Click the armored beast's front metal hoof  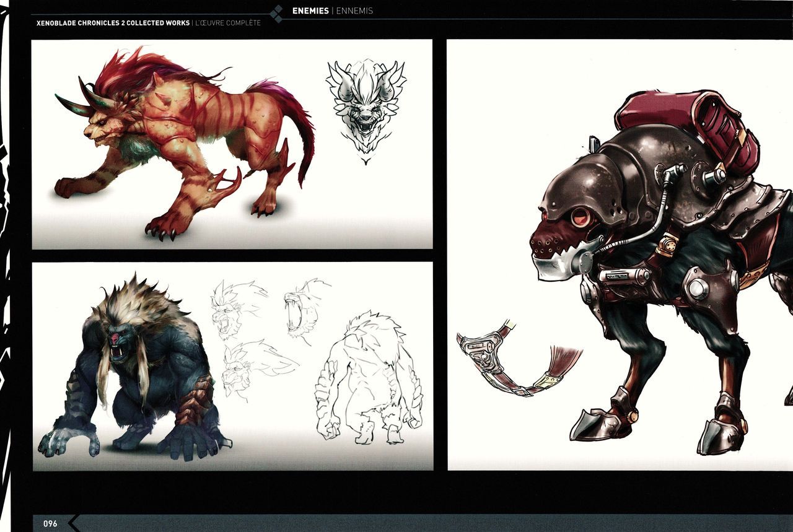pos(598,424)
